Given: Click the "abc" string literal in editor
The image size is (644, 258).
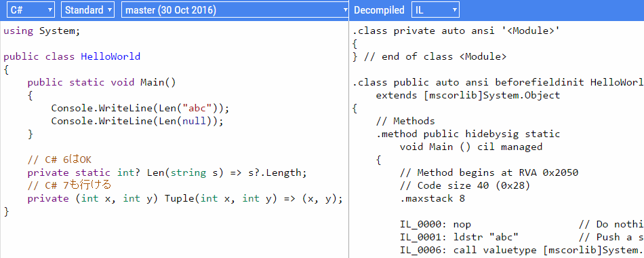Looking at the screenshot, I should coord(199,108).
